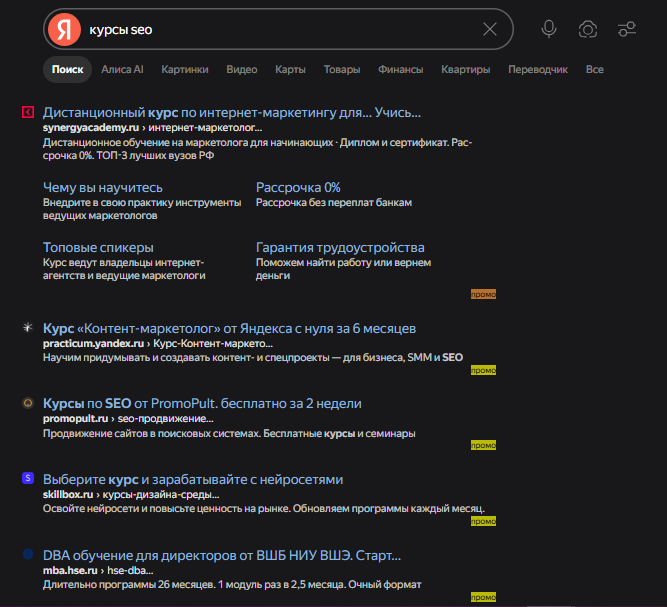Open the Видео tab
Image resolution: width=667 pixels, height=607 pixels.
tap(242, 69)
